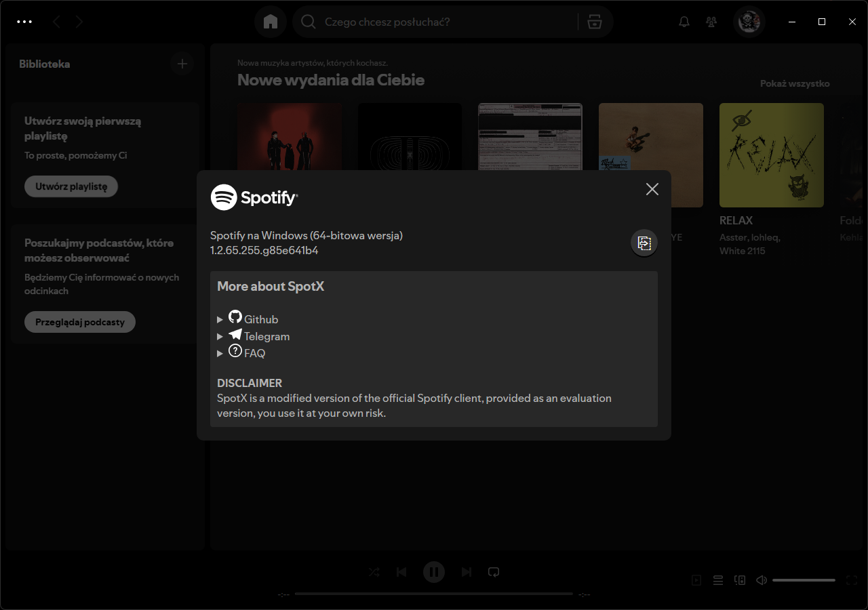Toggle shuffle playback
The height and width of the screenshot is (610, 868).
(x=374, y=572)
